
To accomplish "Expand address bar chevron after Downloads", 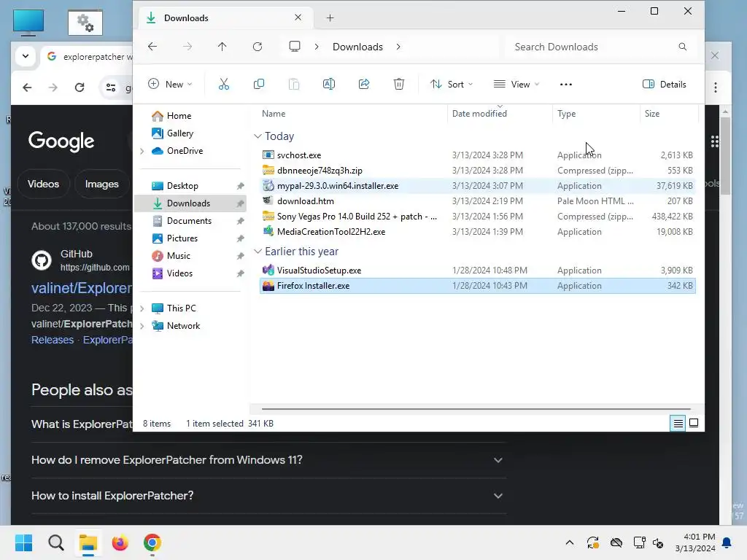I will (x=398, y=47).
